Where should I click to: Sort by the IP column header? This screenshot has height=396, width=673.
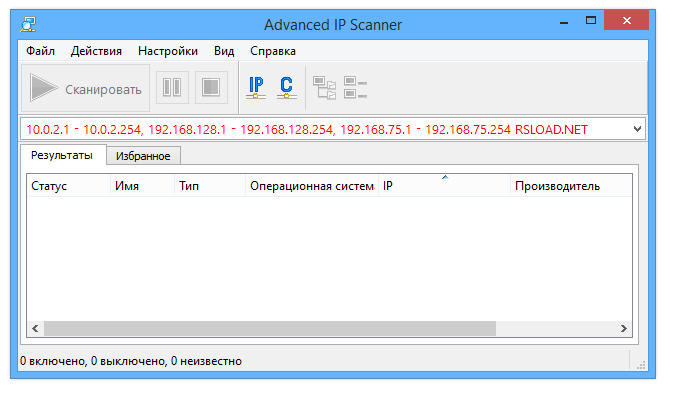(x=444, y=186)
